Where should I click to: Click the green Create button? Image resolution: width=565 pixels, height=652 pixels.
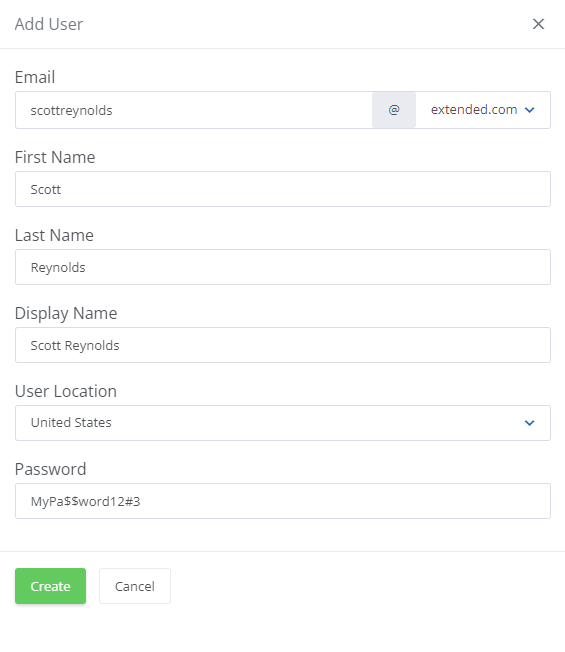coord(50,586)
